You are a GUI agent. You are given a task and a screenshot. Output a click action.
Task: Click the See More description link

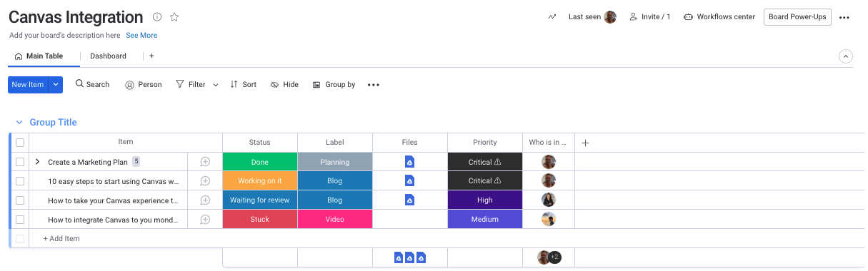tap(141, 35)
